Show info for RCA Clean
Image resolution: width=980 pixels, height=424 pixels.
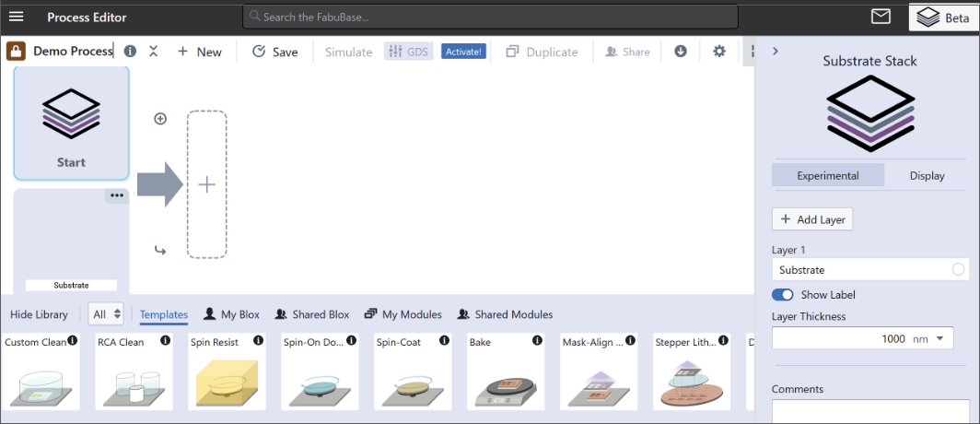[x=165, y=341]
